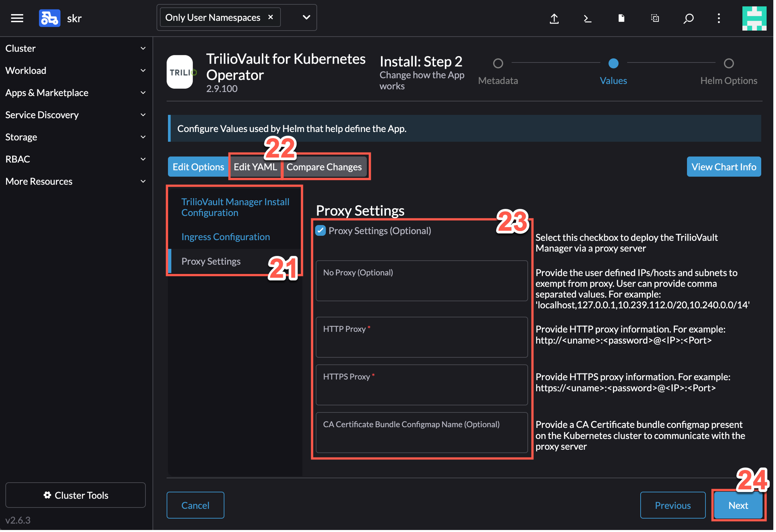Click the Next button
This screenshot has width=776, height=532.
pos(738,505)
